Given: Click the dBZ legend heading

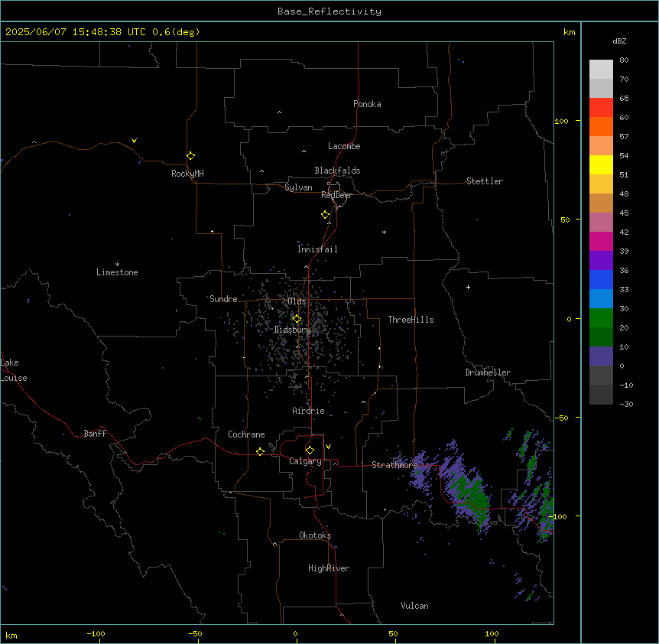Looking at the screenshot, I should click(619, 41).
